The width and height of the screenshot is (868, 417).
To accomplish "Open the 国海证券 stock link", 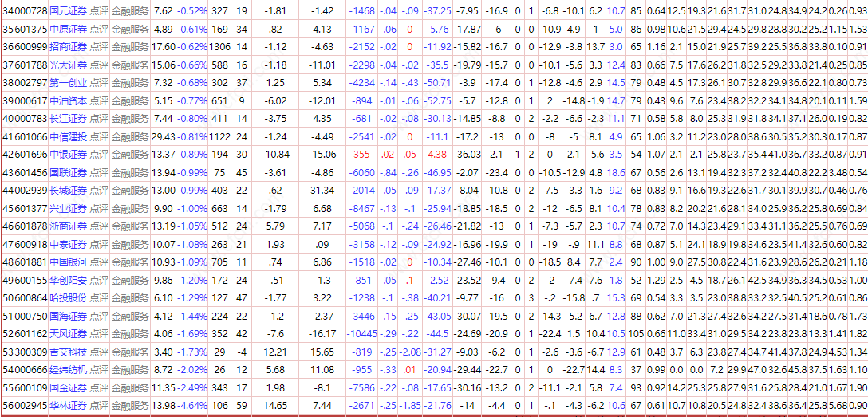I will 68,317.
